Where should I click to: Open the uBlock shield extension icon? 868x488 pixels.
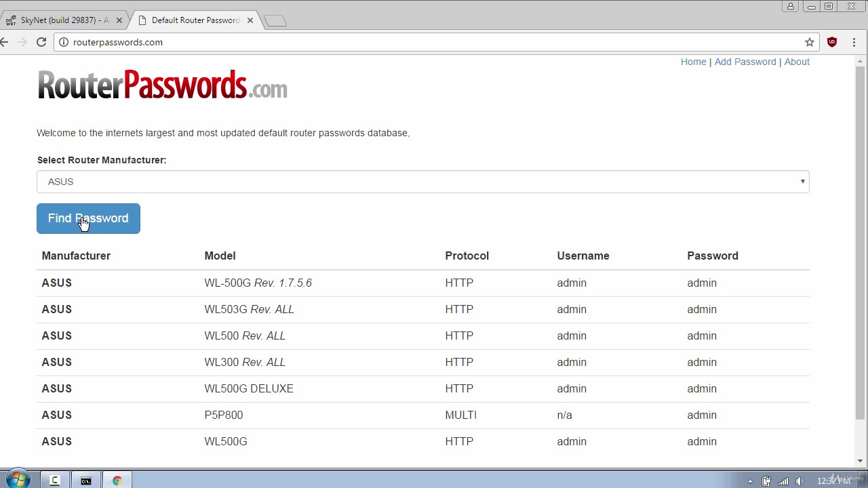832,42
